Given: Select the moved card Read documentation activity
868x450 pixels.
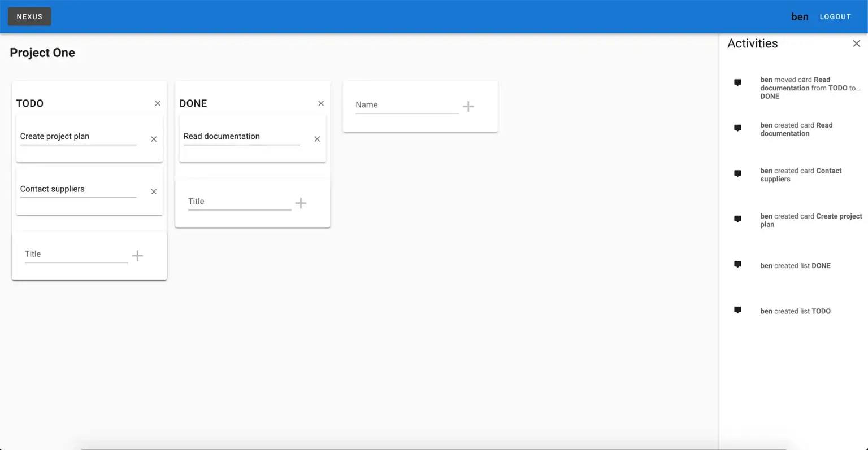Looking at the screenshot, I should coord(809,88).
